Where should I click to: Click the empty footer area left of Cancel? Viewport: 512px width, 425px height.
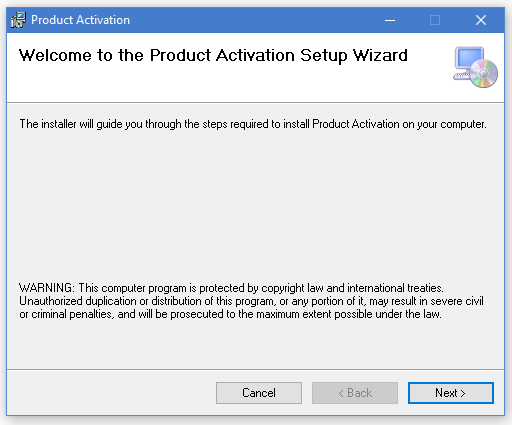(x=110, y=393)
